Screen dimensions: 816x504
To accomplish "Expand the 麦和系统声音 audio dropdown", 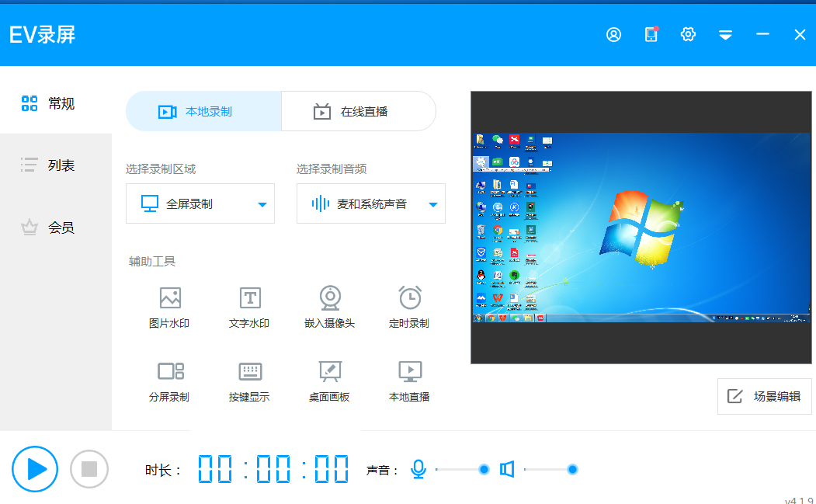I will 371,203.
